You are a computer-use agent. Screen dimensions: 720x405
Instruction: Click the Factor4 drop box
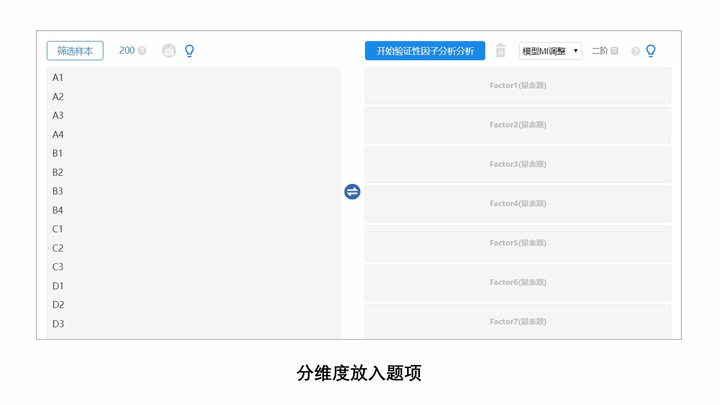pos(518,204)
